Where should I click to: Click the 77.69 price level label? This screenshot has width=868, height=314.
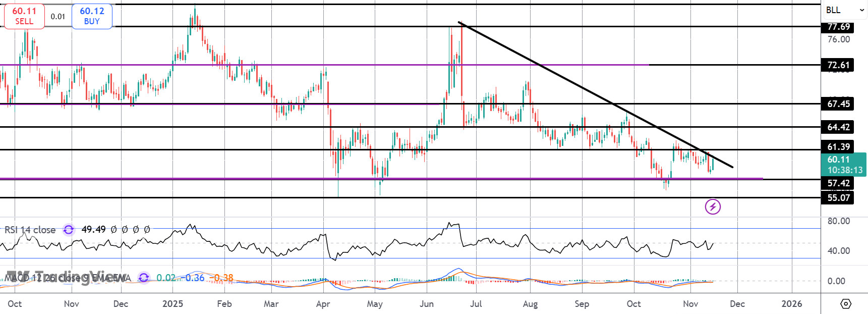click(x=838, y=27)
